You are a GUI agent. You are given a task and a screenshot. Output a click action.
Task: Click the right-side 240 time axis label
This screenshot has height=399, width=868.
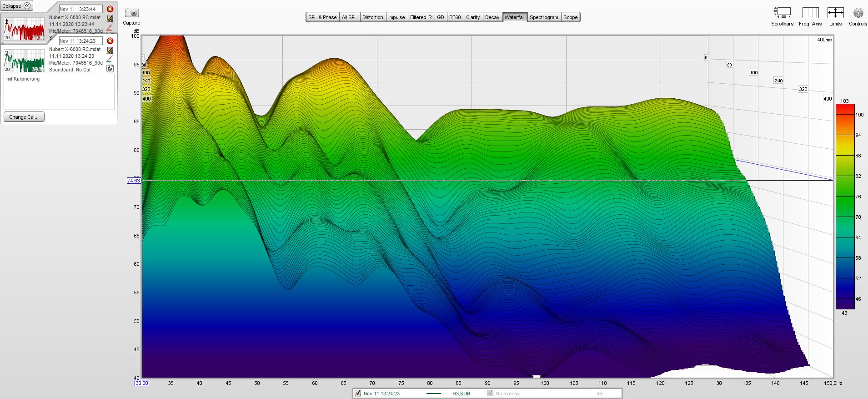[x=778, y=81]
